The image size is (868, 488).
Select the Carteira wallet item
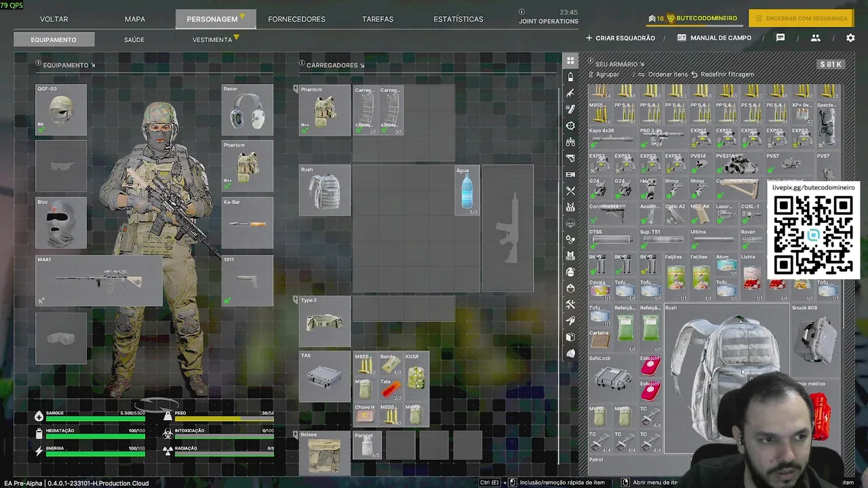pyautogui.click(x=600, y=342)
